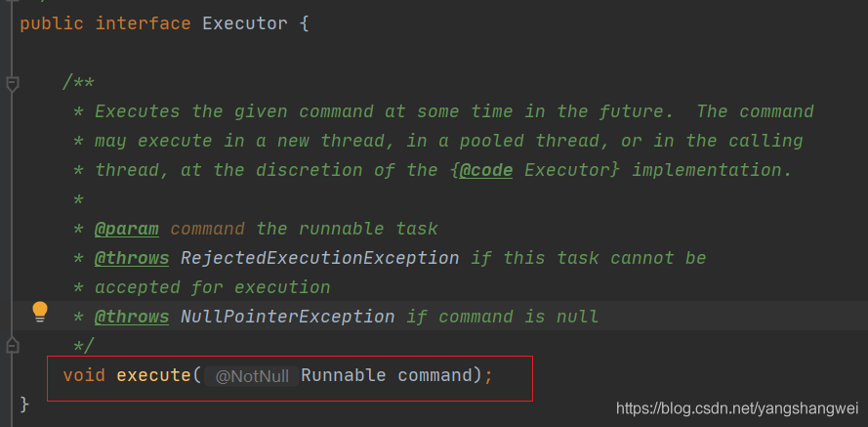
Task: Click the @code tag in the Javadoc
Action: coord(485,170)
